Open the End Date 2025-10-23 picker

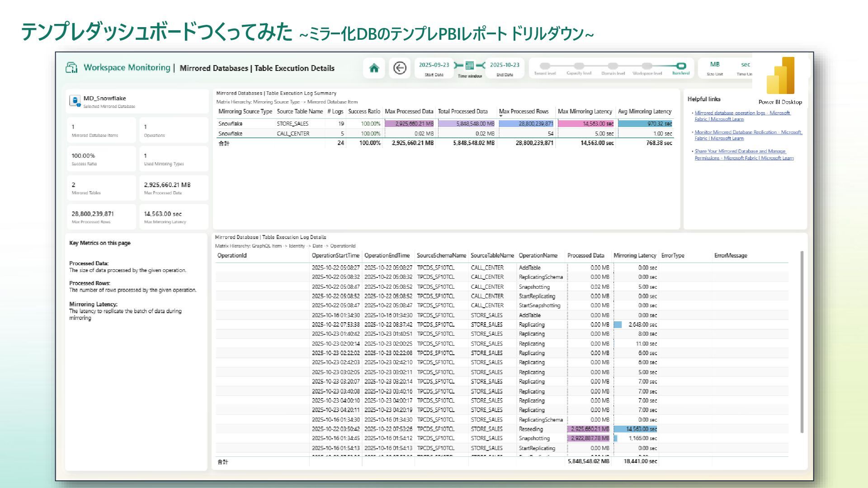tap(505, 65)
